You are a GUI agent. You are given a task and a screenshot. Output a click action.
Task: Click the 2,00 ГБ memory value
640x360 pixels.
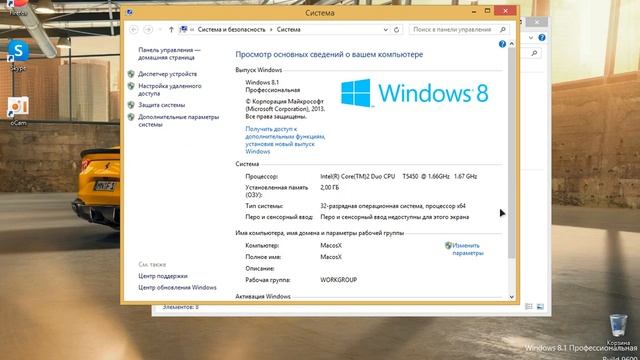[x=329, y=187]
